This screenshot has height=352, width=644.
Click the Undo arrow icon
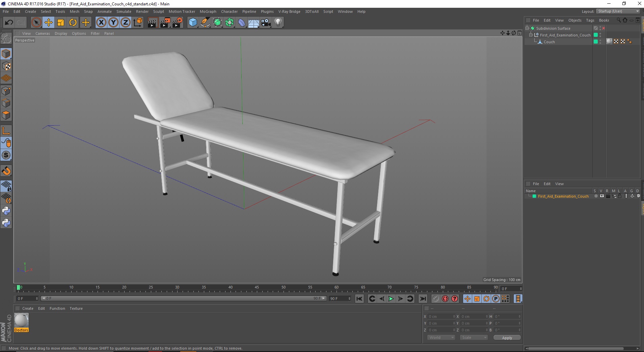(9, 23)
